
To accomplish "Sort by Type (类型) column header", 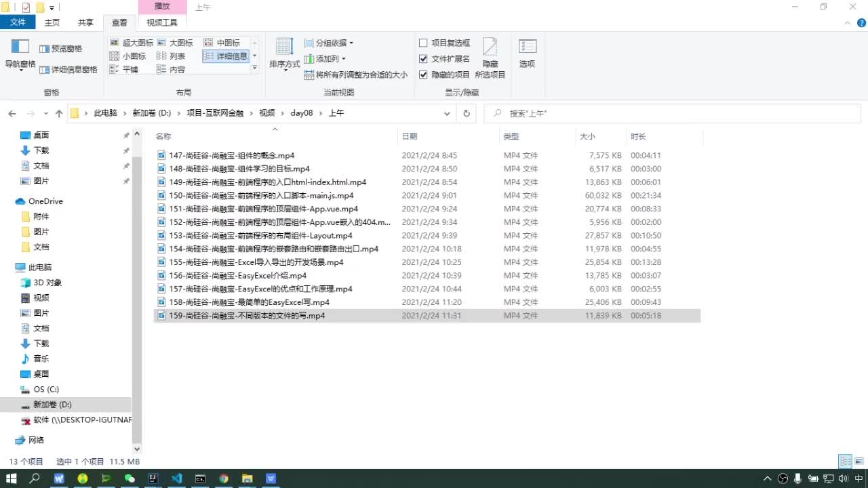I will [x=537, y=136].
